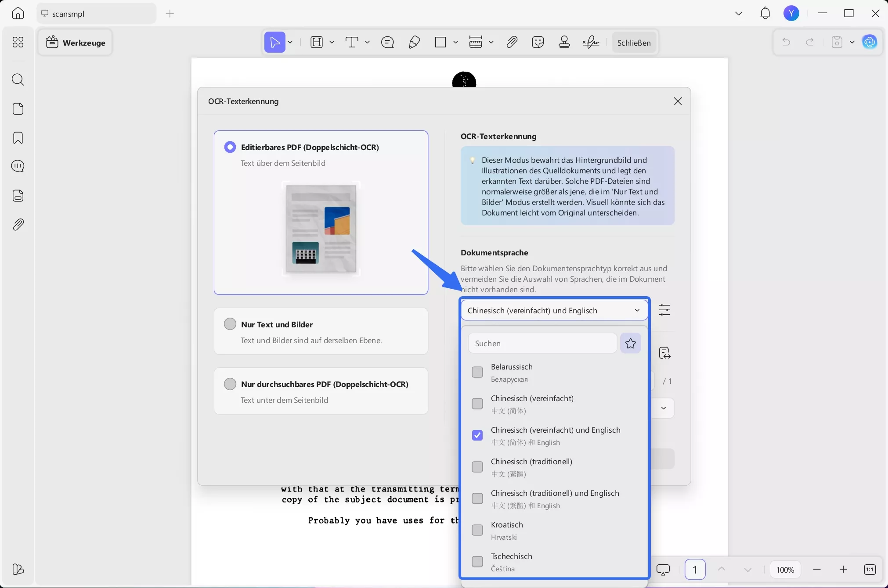Click the search magnifier in sidebar

click(x=18, y=79)
